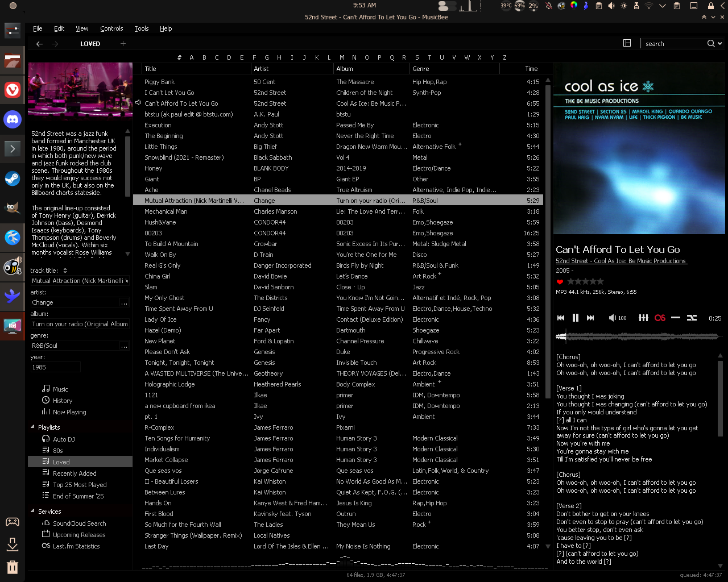
Task: Unlove the track via red heart
Action: pyautogui.click(x=560, y=282)
